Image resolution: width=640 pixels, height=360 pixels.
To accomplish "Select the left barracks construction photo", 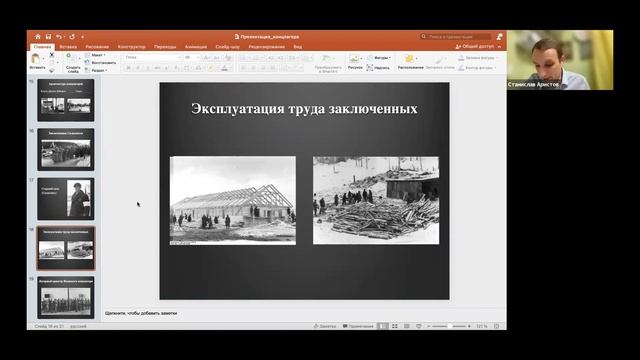I will pyautogui.click(x=233, y=200).
